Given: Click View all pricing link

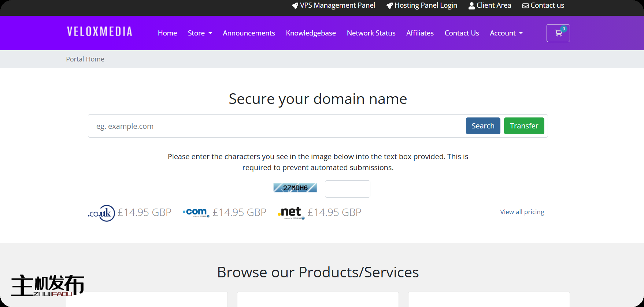Looking at the screenshot, I should [x=522, y=212].
